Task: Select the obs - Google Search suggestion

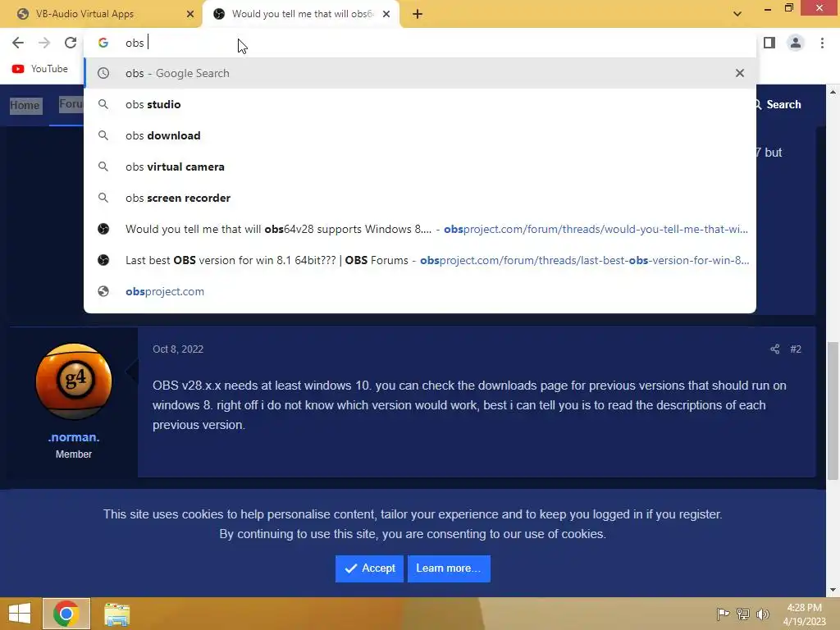Action: coord(420,73)
